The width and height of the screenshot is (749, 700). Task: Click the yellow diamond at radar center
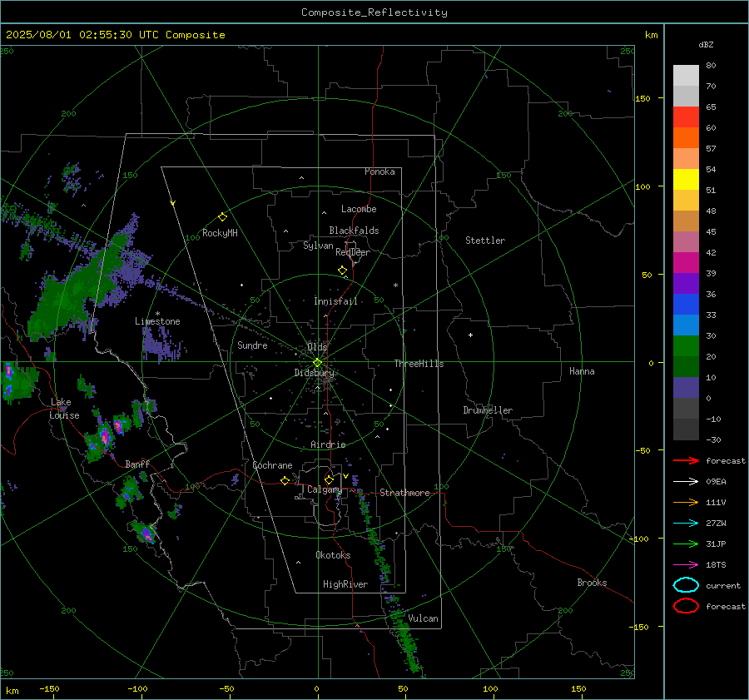coord(317,363)
